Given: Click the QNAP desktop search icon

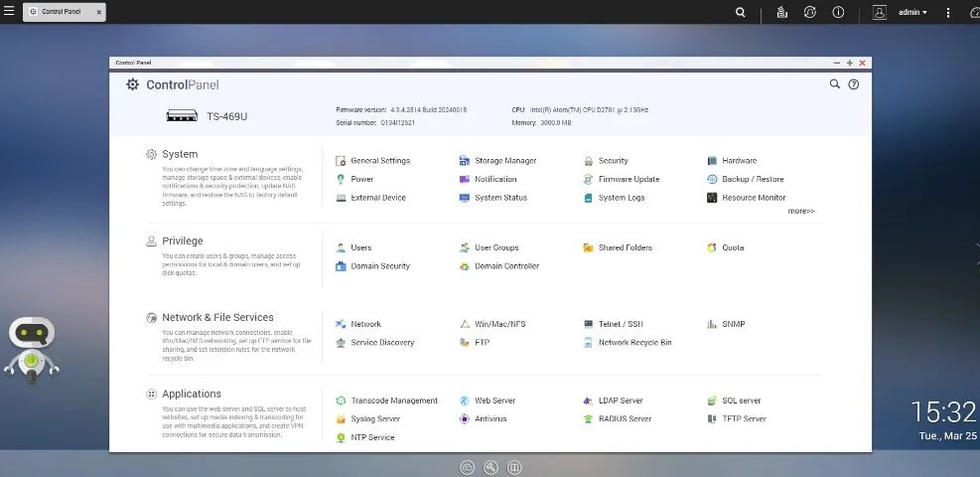Looking at the screenshot, I should click(740, 12).
